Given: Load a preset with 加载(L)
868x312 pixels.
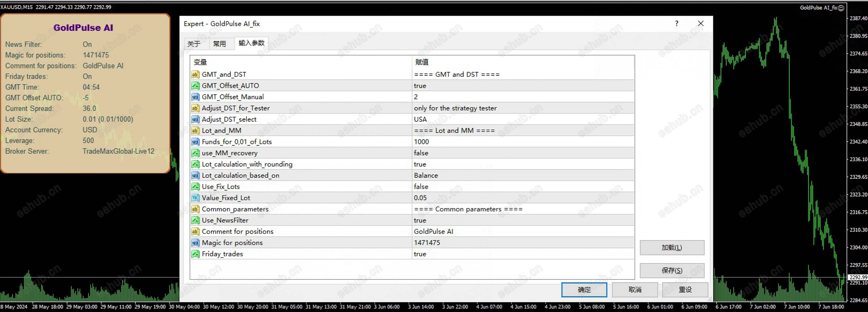Looking at the screenshot, I should click(672, 248).
